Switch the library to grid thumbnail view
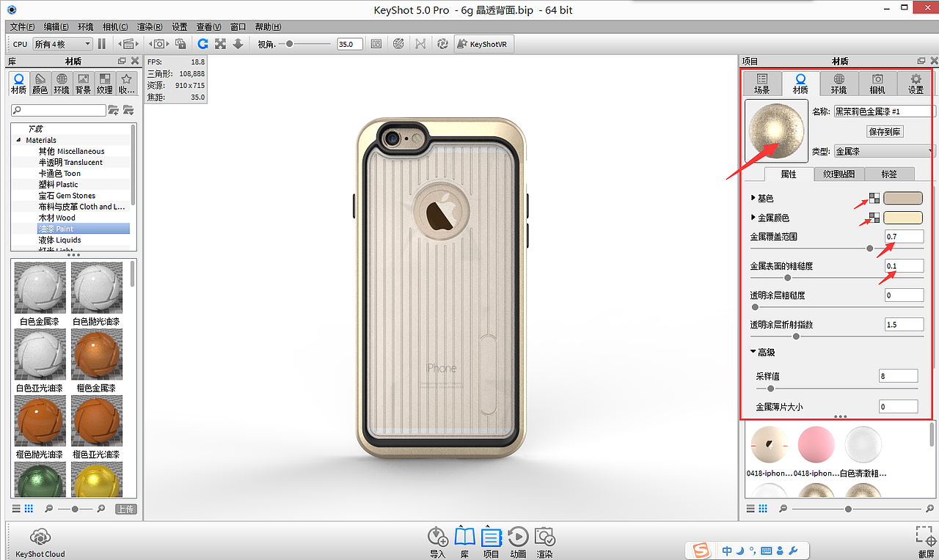 coord(29,508)
